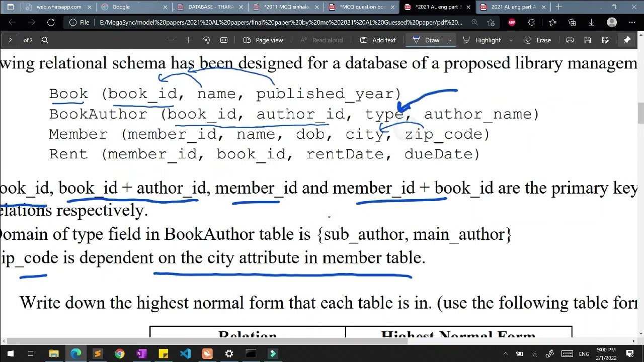Open the Collections icon
Viewport: 644px width, 362px height.
(x=572, y=23)
